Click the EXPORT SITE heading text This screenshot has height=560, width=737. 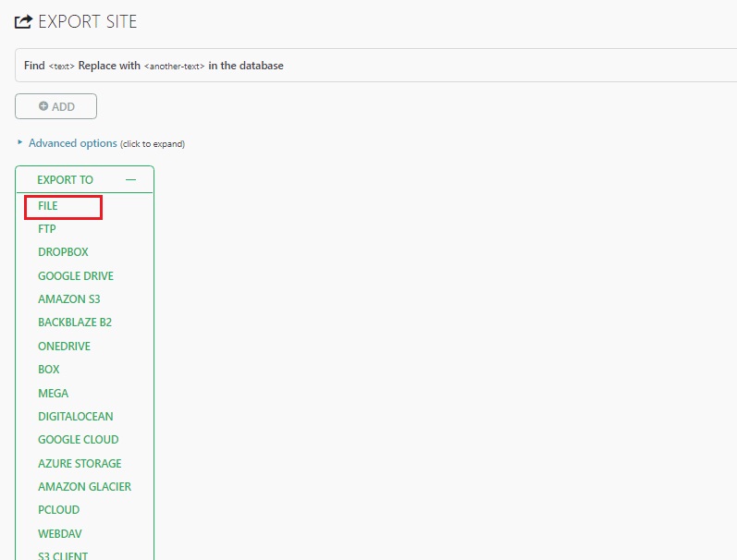click(x=88, y=21)
